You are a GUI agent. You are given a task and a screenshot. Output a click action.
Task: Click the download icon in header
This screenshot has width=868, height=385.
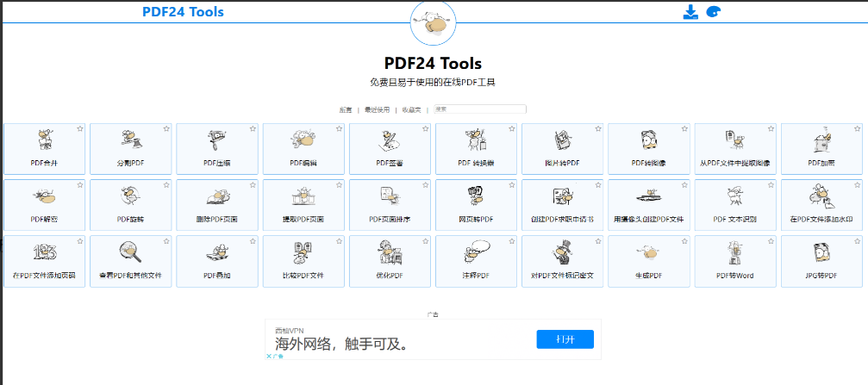tap(690, 12)
